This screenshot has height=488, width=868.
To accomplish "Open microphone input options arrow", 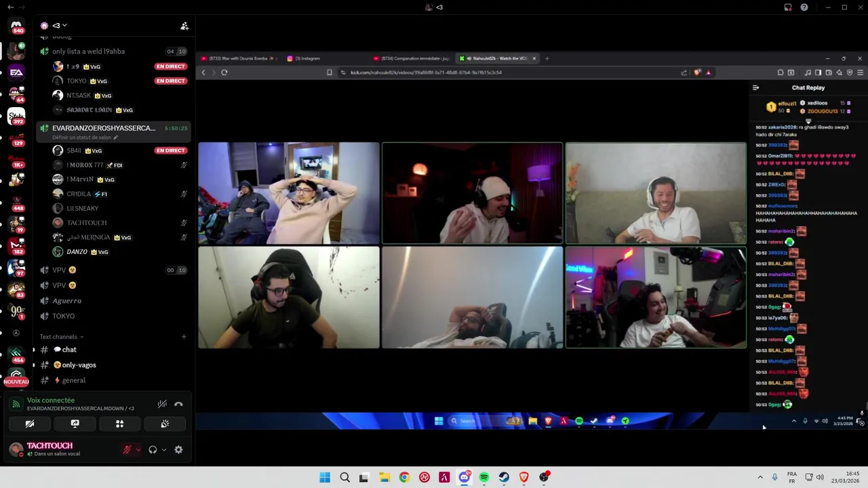I will point(138,449).
